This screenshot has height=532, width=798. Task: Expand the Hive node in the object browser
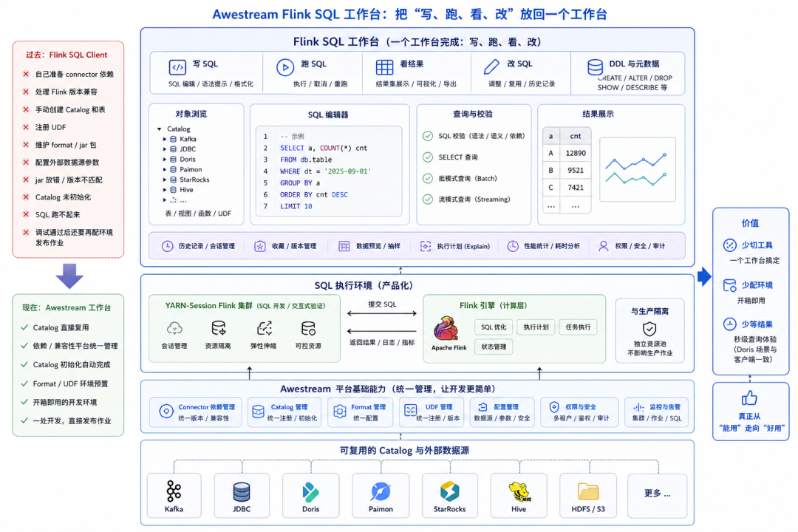(x=164, y=190)
